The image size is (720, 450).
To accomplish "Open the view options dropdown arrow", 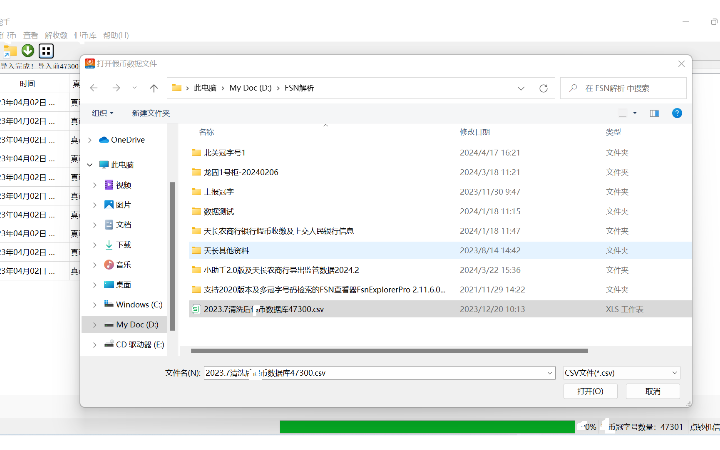I will click(635, 113).
